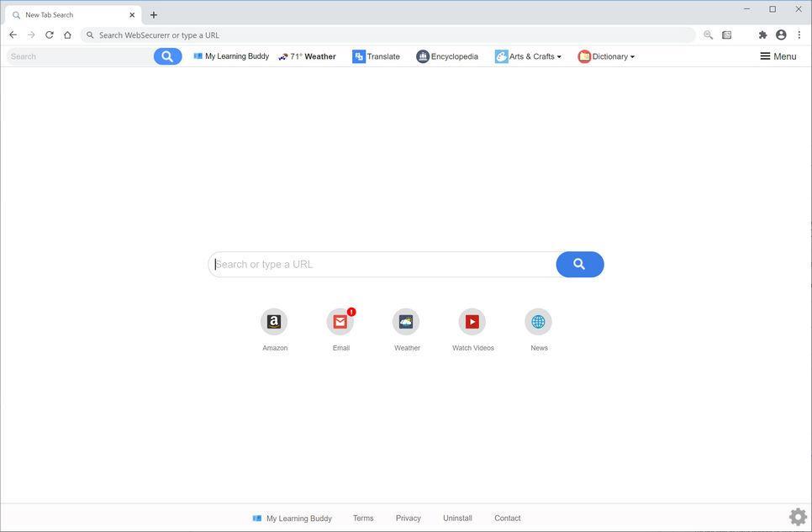Focus the address bar 'Search WebSecurerr or type a URL'
This screenshot has height=532, width=812.
[388, 34]
